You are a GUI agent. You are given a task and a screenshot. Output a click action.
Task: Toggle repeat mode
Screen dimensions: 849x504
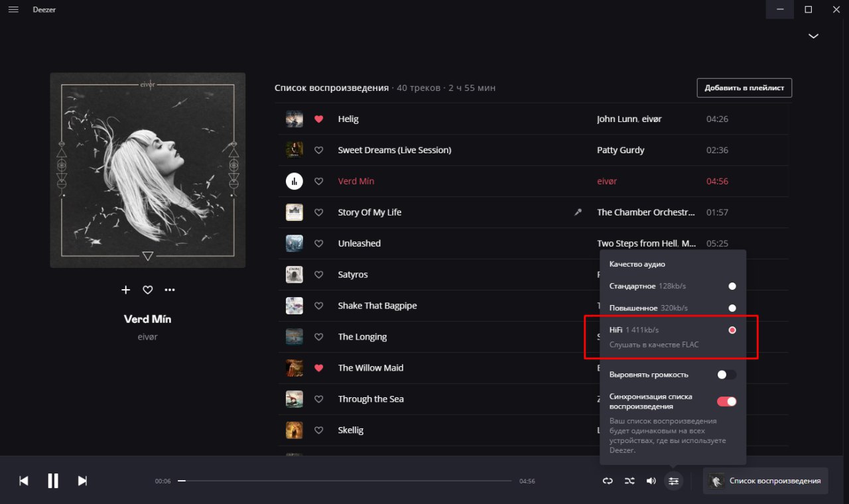pyautogui.click(x=608, y=481)
